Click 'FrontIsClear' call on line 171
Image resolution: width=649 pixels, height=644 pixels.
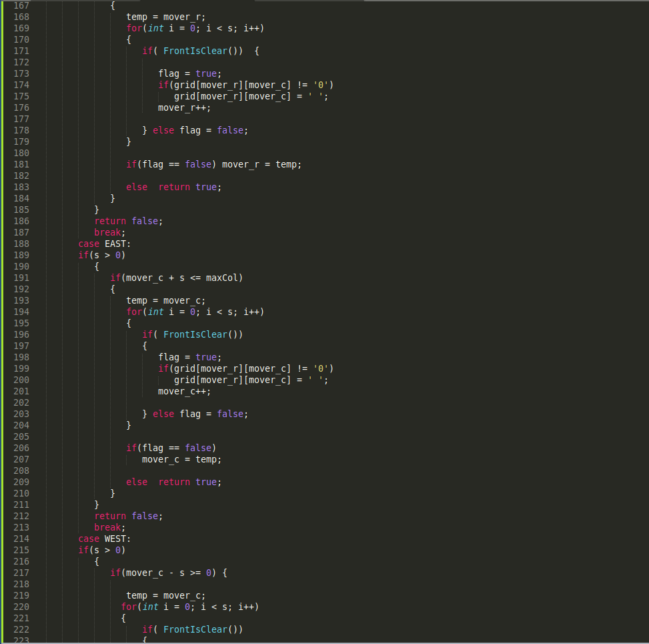(195, 51)
